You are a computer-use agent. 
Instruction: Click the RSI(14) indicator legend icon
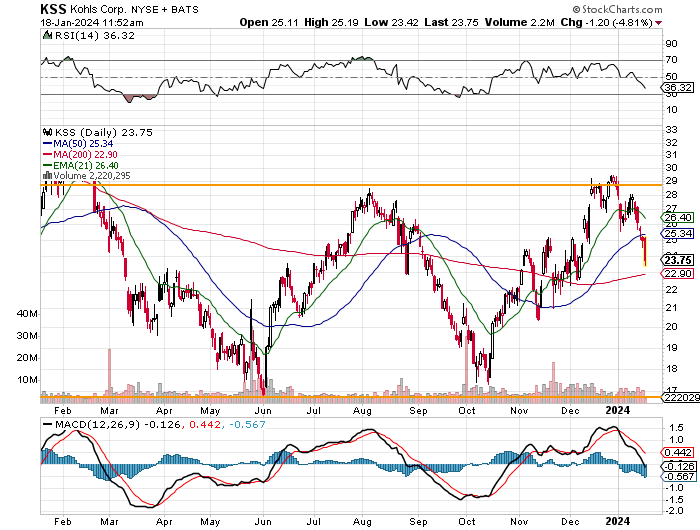point(45,34)
